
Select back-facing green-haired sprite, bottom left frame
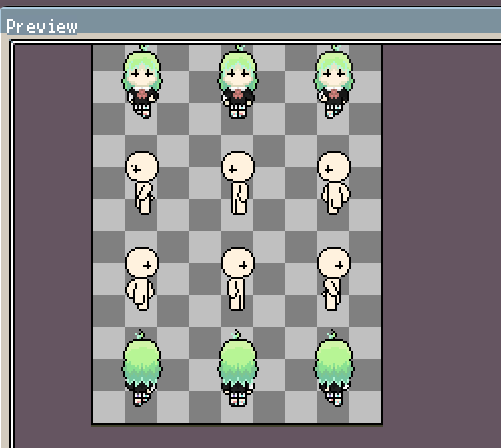coord(142,368)
